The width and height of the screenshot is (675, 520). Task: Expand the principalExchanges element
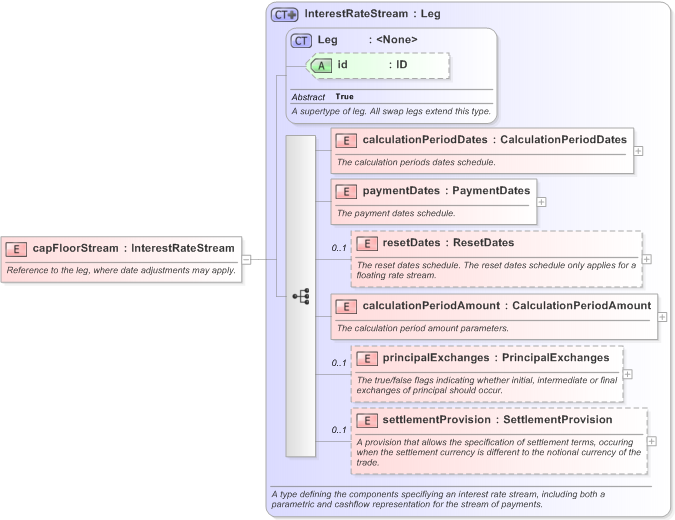[x=628, y=374]
